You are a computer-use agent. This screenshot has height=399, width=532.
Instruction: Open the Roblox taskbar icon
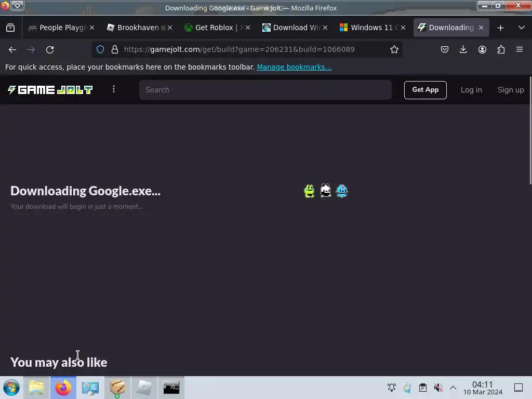tap(144, 388)
